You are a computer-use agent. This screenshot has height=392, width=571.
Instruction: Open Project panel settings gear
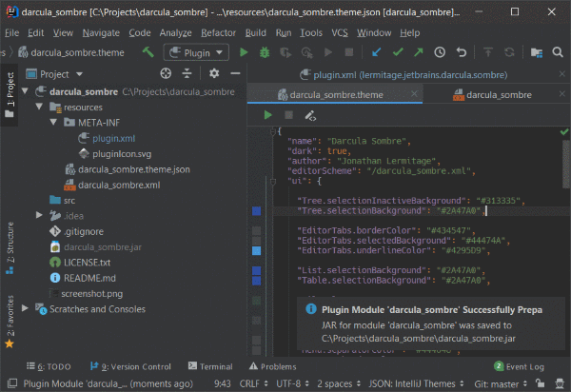click(214, 73)
